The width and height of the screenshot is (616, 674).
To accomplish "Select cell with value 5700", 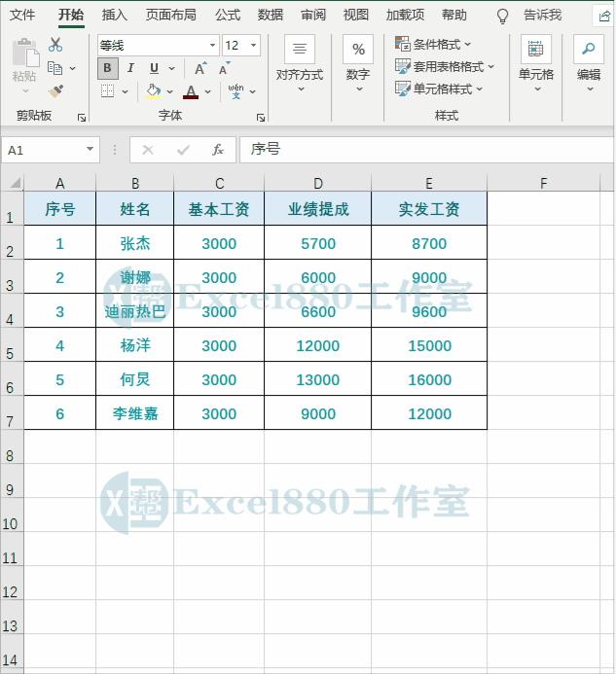I will pyautogui.click(x=318, y=243).
